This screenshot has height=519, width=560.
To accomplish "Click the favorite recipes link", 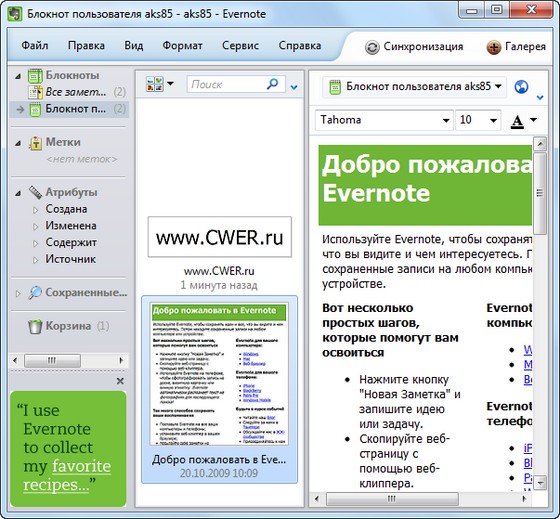I will (x=67, y=475).
